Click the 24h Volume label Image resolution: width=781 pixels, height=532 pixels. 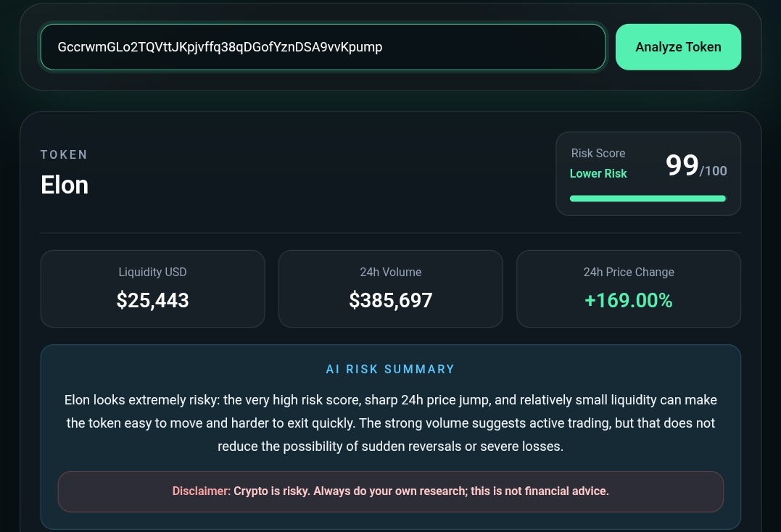coord(390,273)
